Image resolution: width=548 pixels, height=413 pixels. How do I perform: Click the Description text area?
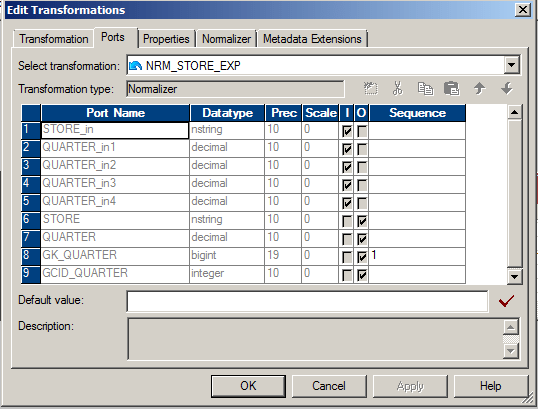[x=315, y=339]
